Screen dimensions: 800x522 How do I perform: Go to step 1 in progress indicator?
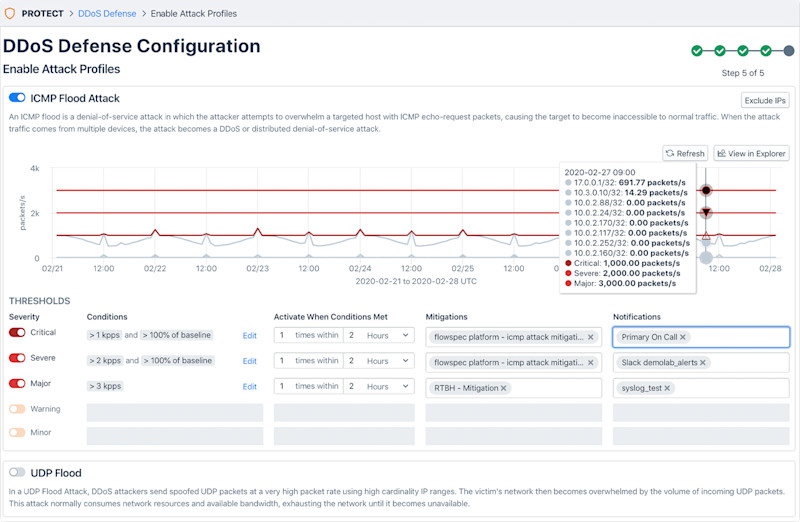click(x=697, y=51)
